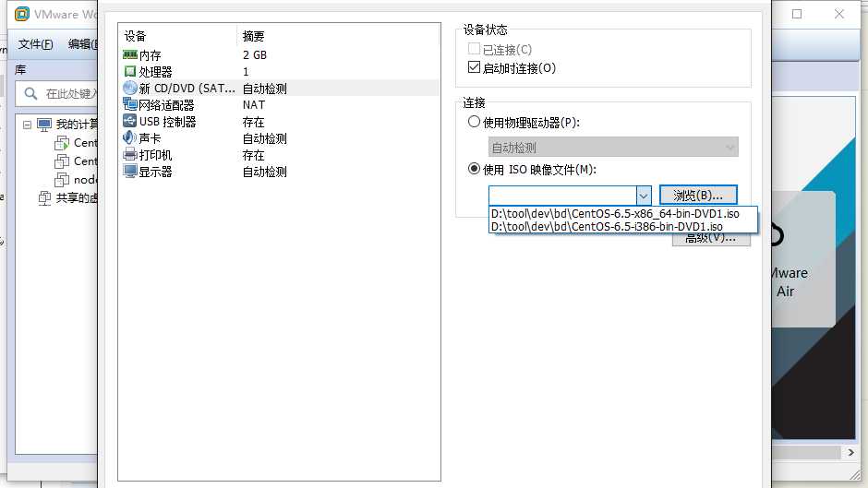Select 我的计算机 tree item label

pyautogui.click(x=77, y=125)
